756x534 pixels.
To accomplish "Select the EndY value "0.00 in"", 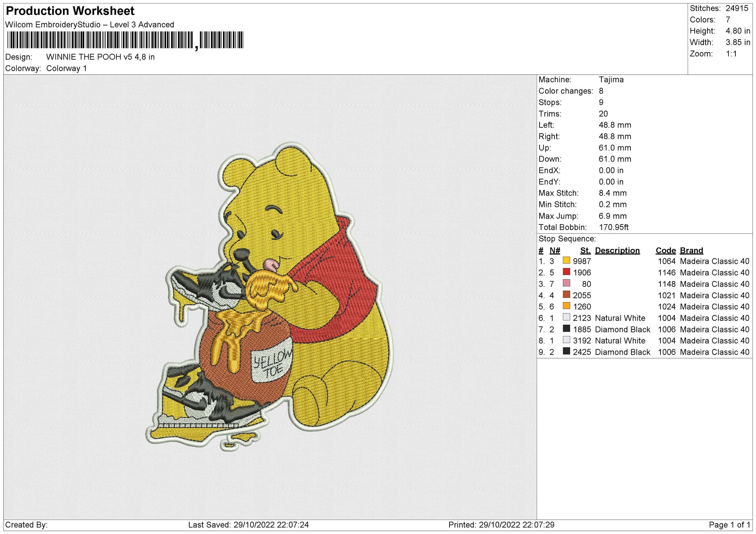I will pos(611,182).
